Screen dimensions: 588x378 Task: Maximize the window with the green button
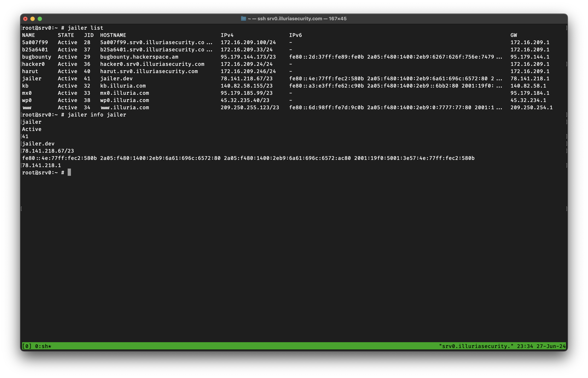tap(40, 19)
